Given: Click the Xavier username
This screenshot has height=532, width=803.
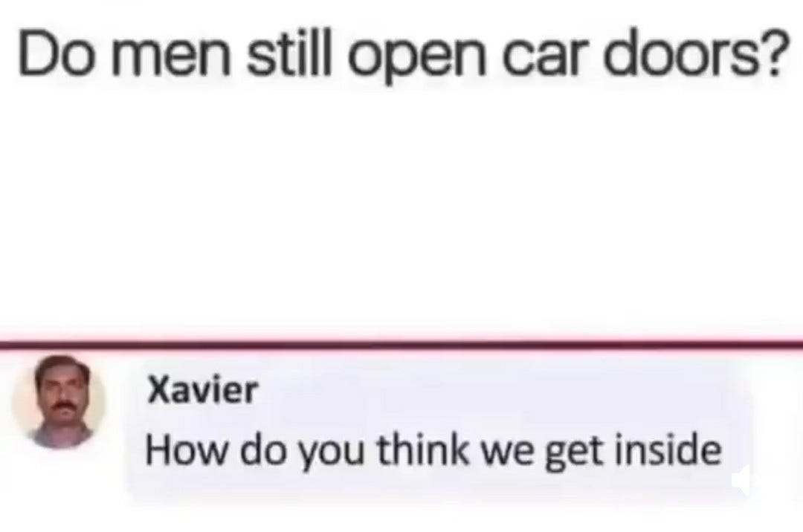Looking at the screenshot, I should 202,391.
